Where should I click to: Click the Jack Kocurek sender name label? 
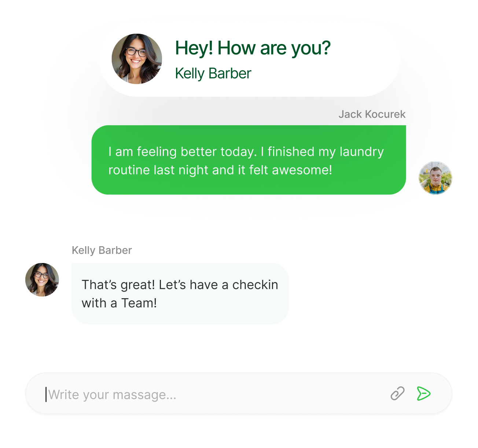372,114
